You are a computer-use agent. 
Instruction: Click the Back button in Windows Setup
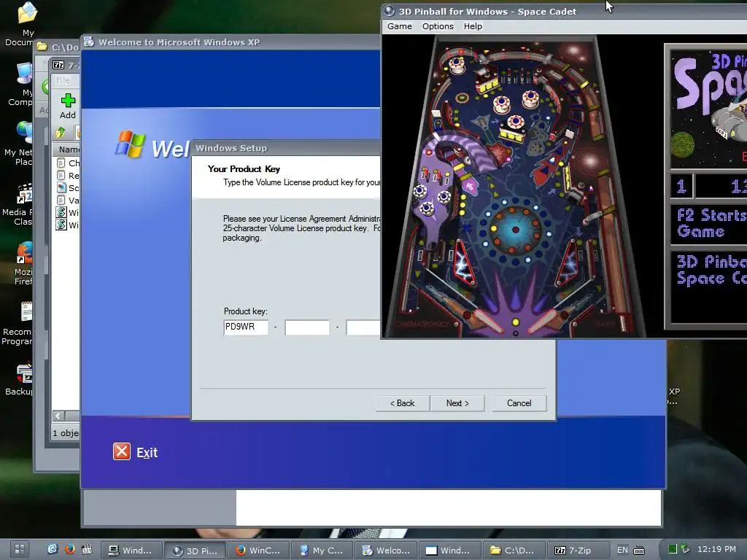click(403, 403)
